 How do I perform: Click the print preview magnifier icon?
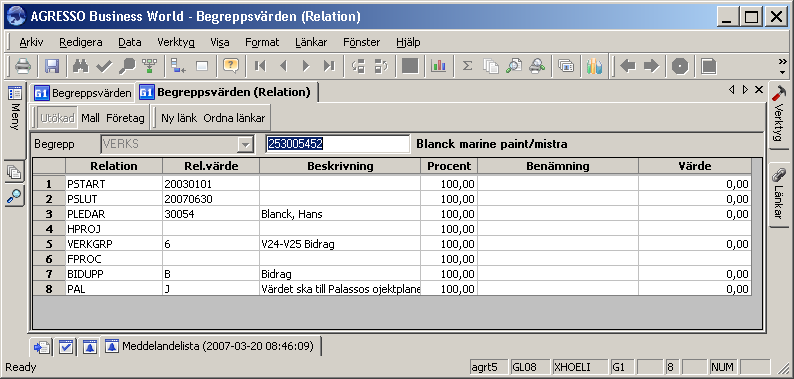pyautogui.click(x=514, y=66)
